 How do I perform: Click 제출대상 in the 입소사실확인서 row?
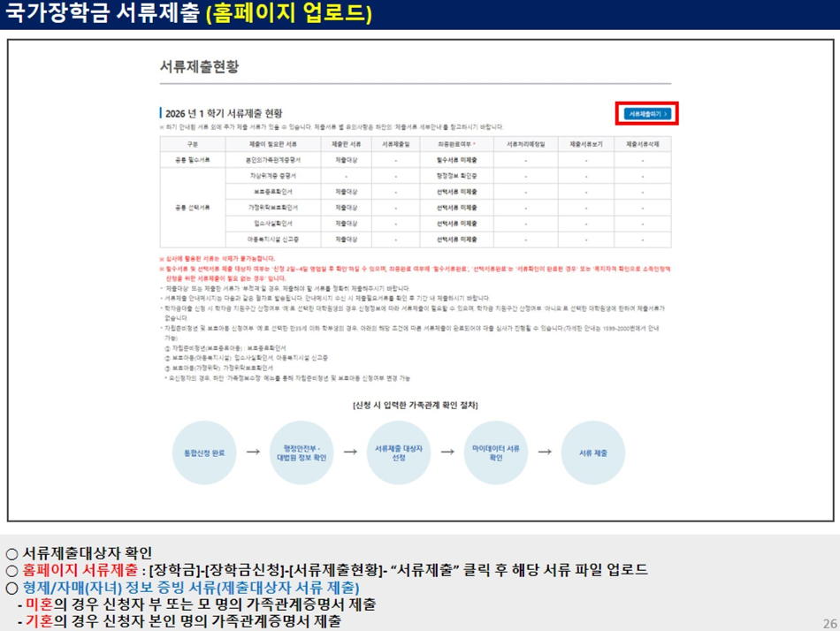click(x=346, y=224)
